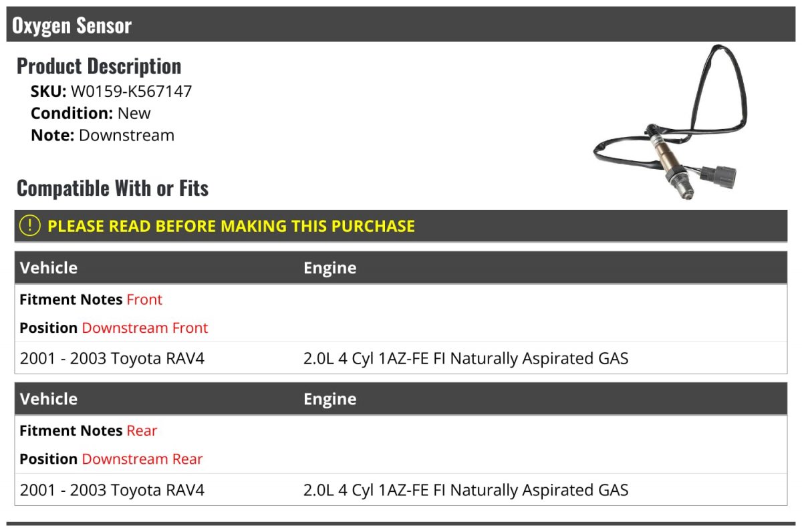802x532 pixels.
Task: Select the SKU W0159-K567147 text
Action: 112,92
